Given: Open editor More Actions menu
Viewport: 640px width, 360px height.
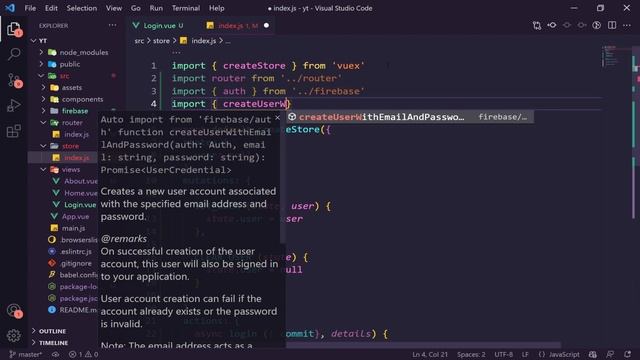Looking at the screenshot, I should [627, 25].
